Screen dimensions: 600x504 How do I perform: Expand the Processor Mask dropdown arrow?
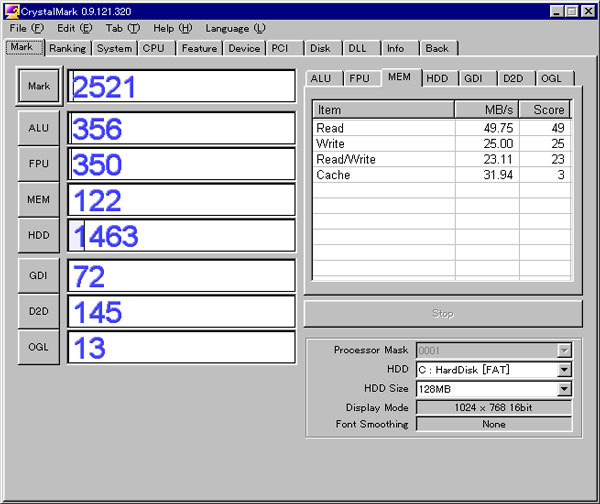pos(564,350)
